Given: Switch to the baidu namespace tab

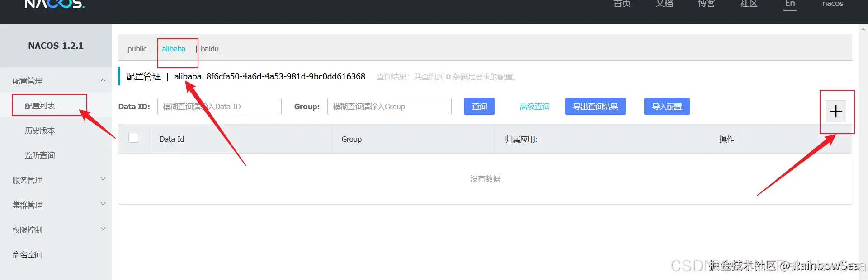Looking at the screenshot, I should pos(210,49).
